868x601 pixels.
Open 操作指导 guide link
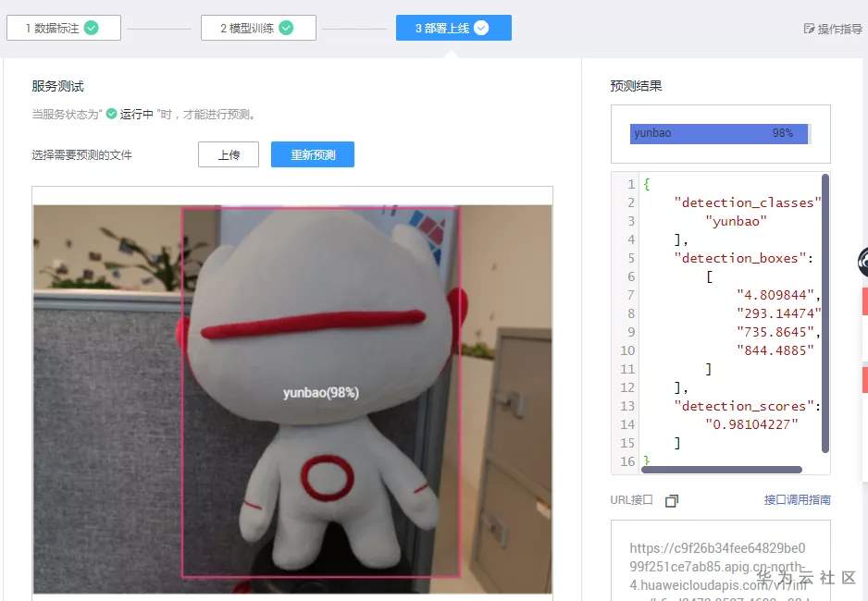(833, 29)
